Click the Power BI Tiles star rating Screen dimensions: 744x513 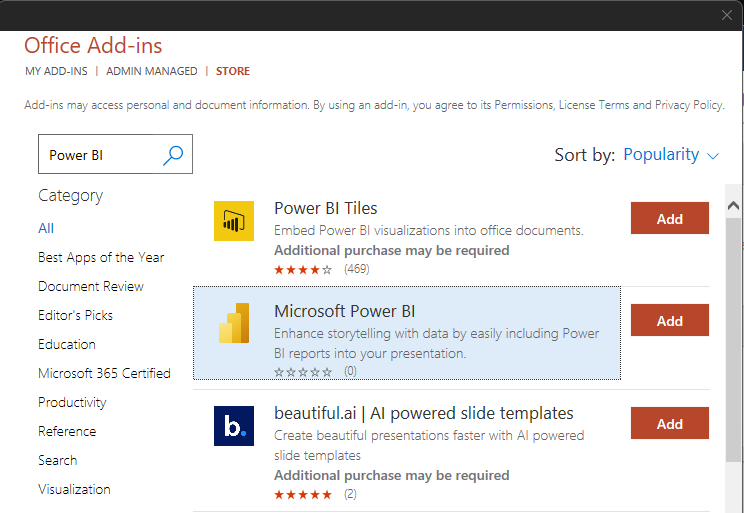[303, 270]
